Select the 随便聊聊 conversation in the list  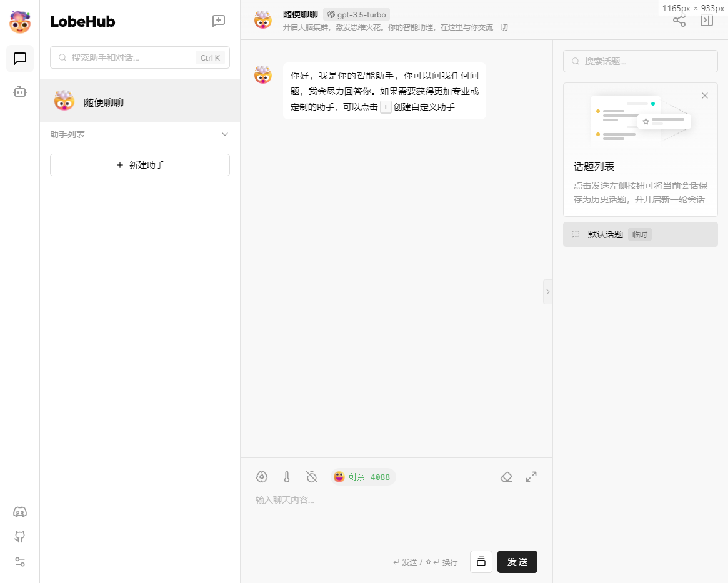point(140,101)
